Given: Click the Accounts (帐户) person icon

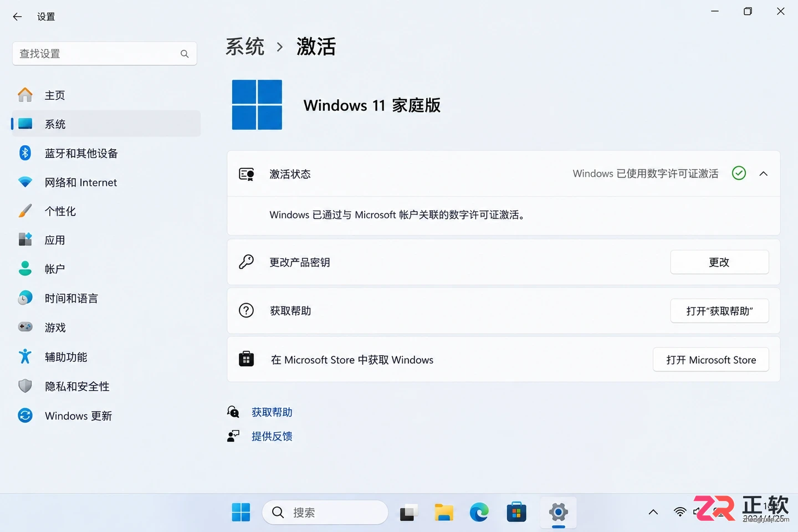Looking at the screenshot, I should (x=25, y=268).
